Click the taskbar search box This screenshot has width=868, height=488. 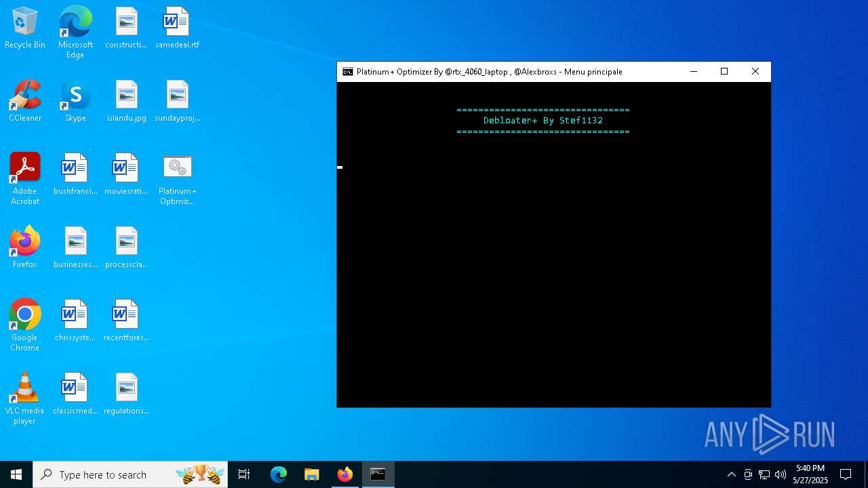132,474
